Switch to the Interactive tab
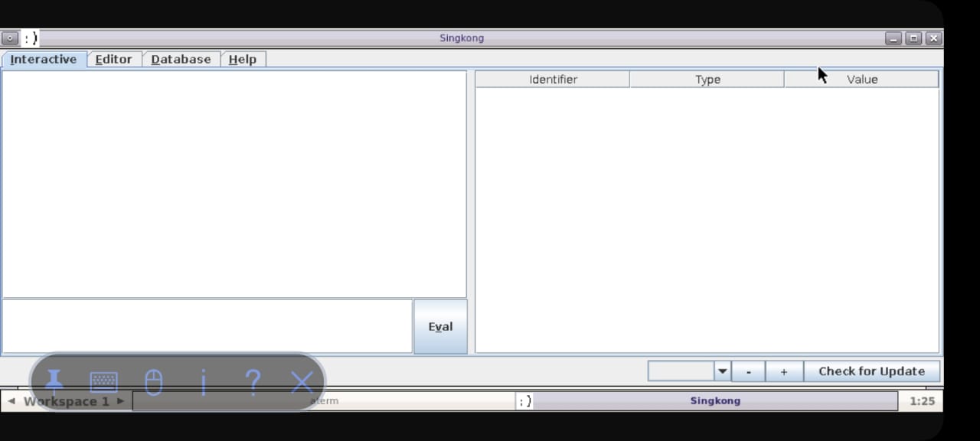Image resolution: width=980 pixels, height=441 pixels. 44,59
